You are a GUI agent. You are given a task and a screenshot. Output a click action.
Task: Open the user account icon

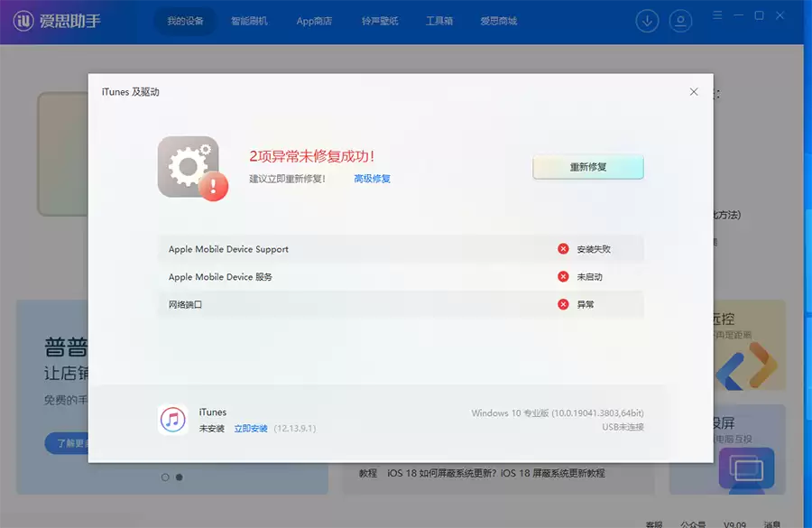[x=680, y=22]
